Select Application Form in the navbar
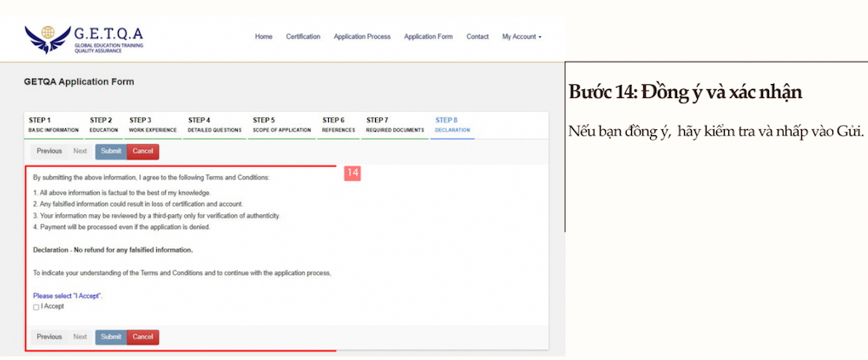The image size is (868, 360). (x=429, y=37)
